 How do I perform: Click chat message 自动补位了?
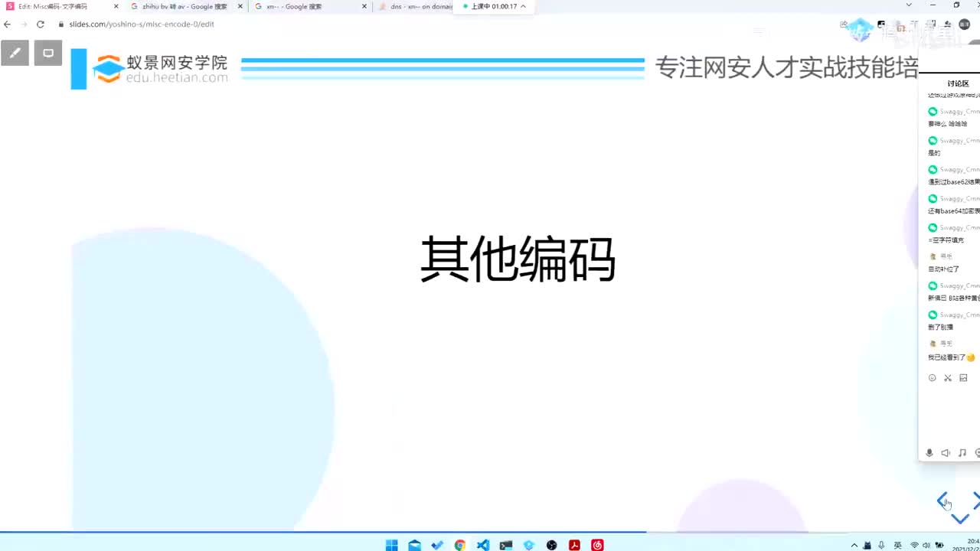pyautogui.click(x=943, y=269)
